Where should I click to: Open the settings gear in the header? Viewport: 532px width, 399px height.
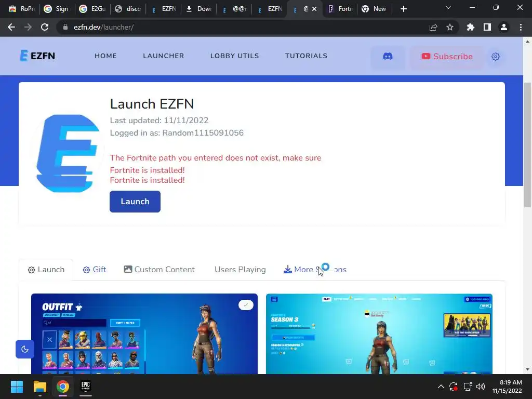495,57
